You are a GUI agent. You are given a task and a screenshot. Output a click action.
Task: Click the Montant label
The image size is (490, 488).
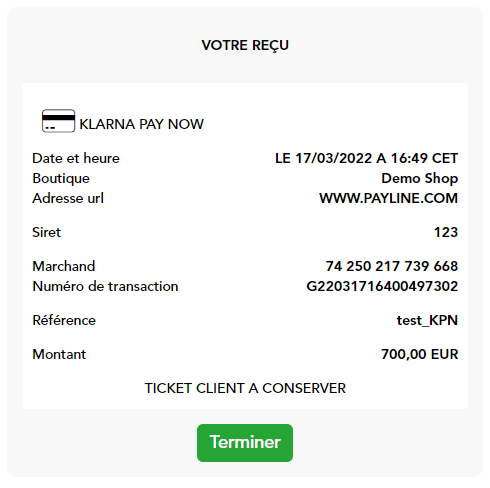point(59,354)
